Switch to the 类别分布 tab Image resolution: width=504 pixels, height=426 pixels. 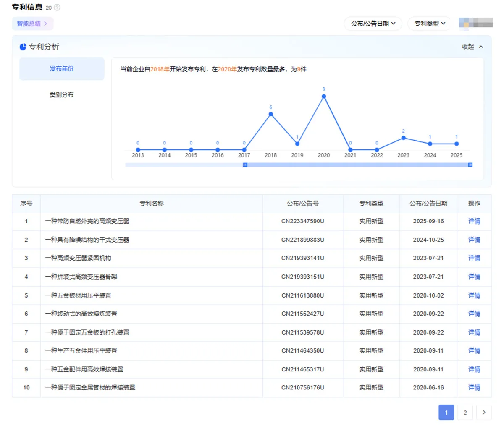pyautogui.click(x=62, y=95)
